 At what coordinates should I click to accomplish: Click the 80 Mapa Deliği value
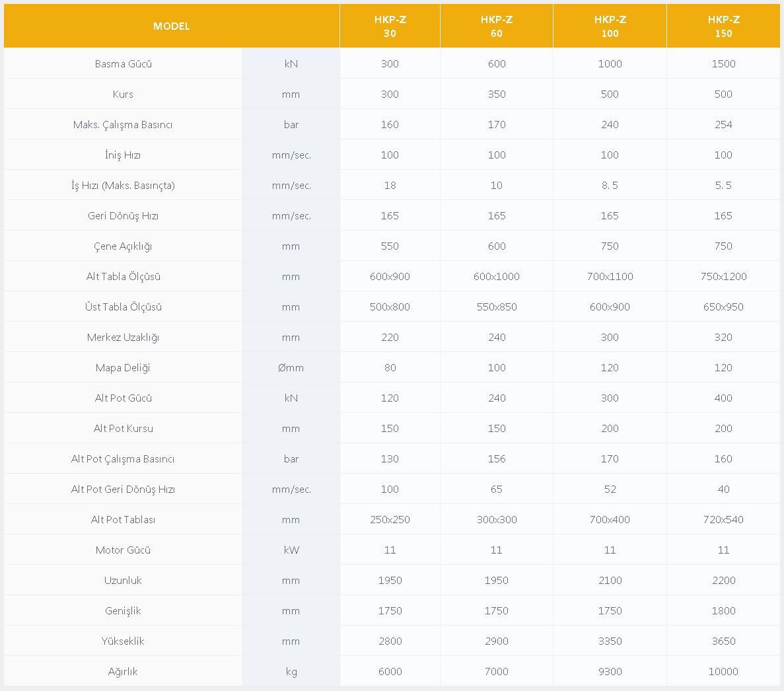tap(390, 367)
